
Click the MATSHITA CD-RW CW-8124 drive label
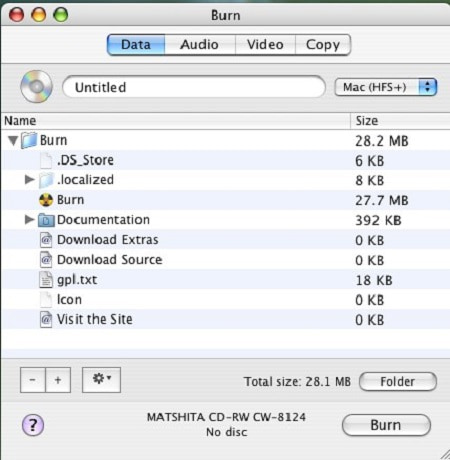point(226,417)
